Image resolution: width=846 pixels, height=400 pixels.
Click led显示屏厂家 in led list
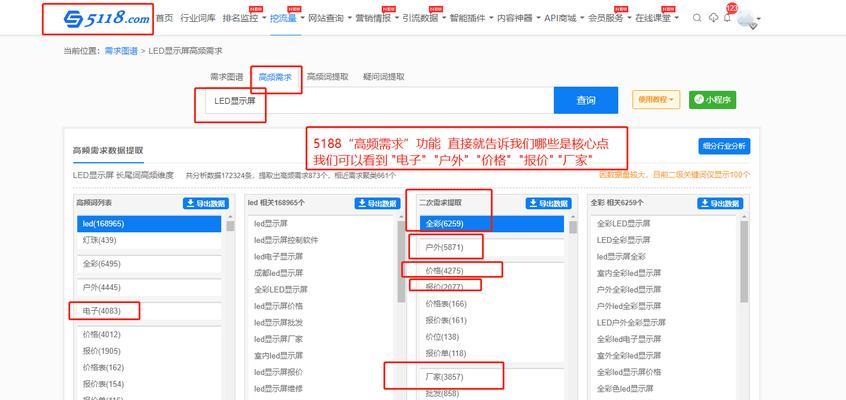point(278,340)
